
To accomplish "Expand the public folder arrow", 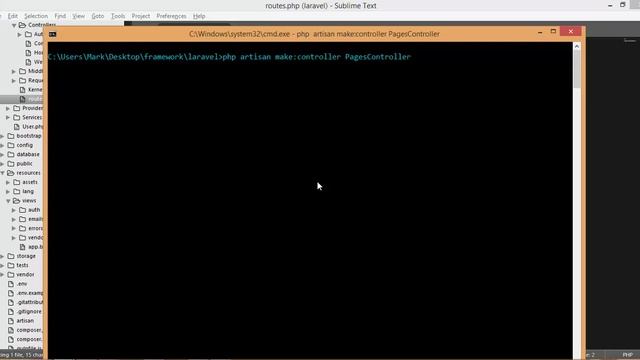I will point(2,163).
